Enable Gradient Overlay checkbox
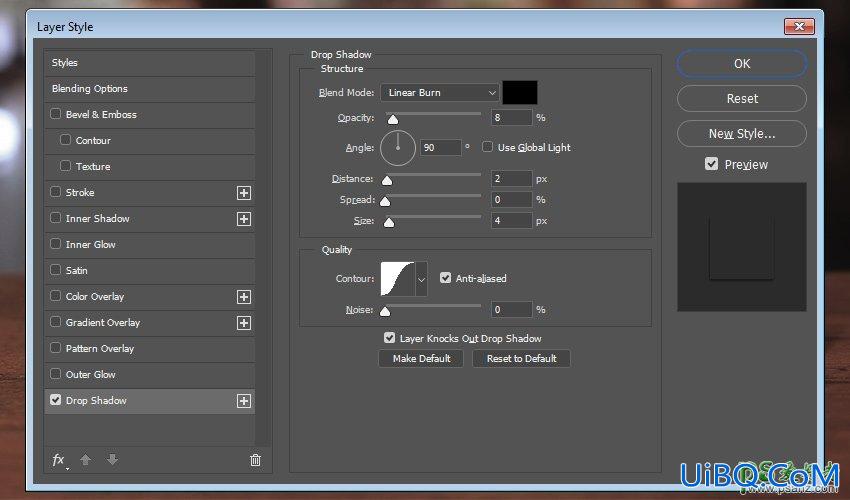This screenshot has width=850, height=500. coord(55,322)
